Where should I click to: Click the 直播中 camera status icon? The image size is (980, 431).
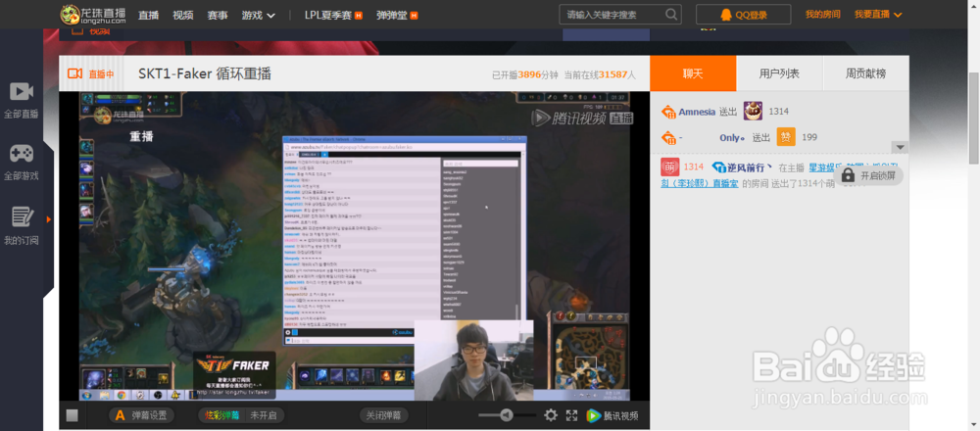[75, 73]
